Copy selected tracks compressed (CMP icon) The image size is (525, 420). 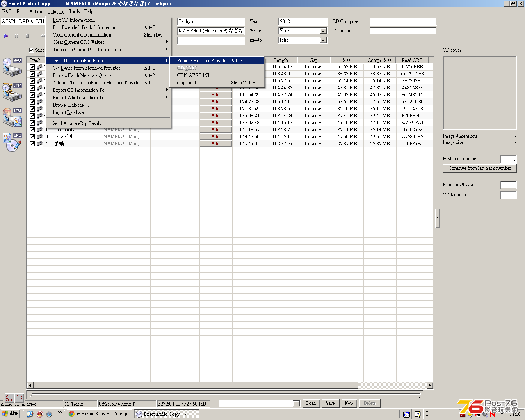(x=12, y=92)
